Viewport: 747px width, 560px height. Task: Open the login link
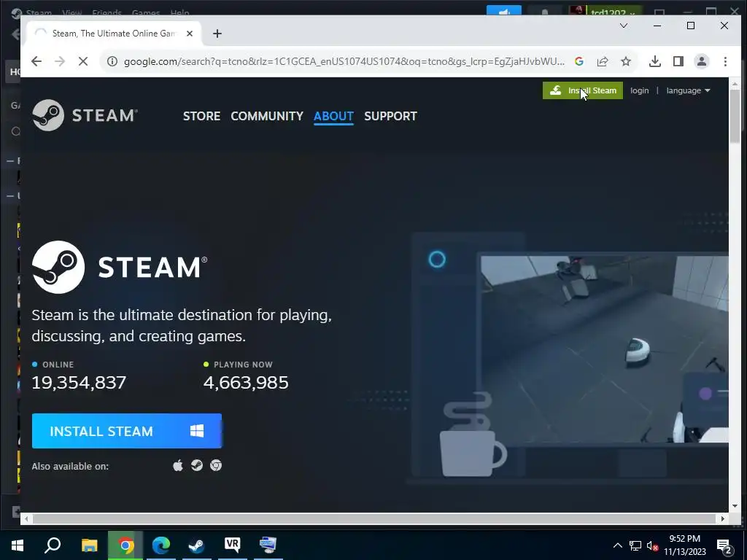pos(639,90)
